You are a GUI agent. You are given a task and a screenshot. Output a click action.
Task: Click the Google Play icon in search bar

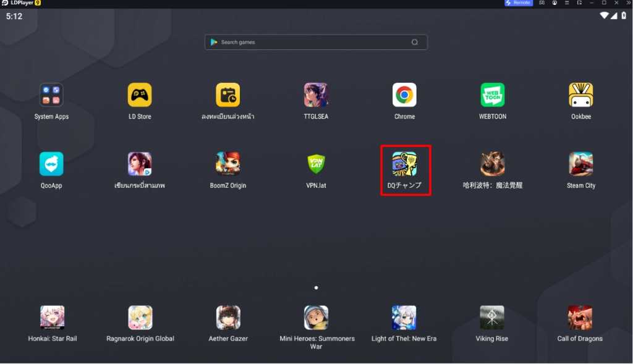click(214, 42)
